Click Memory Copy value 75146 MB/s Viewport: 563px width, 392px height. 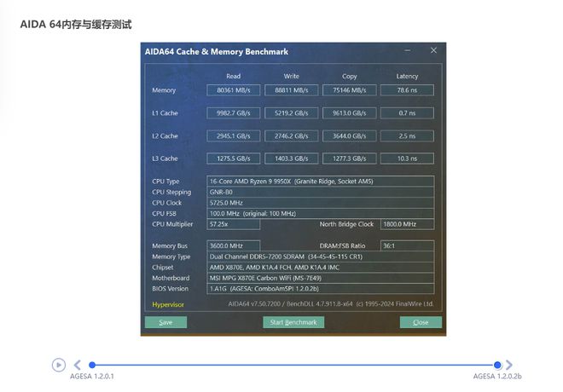(x=350, y=90)
